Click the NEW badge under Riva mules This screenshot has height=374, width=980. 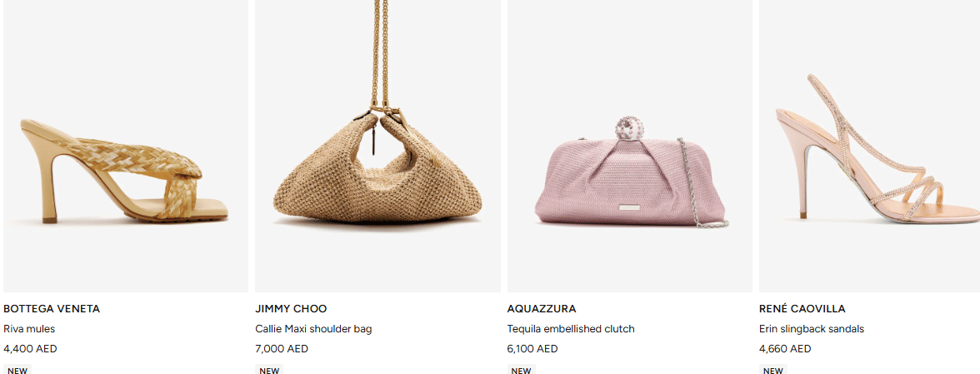click(17, 370)
